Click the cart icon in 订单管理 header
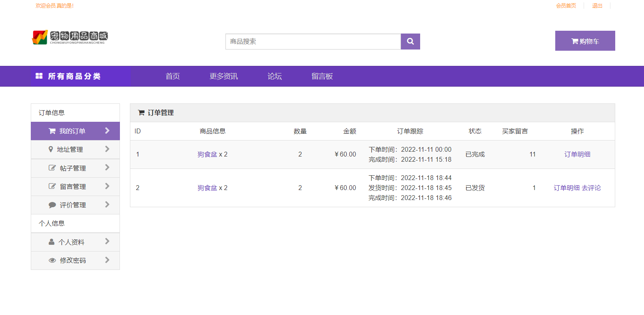 (141, 113)
